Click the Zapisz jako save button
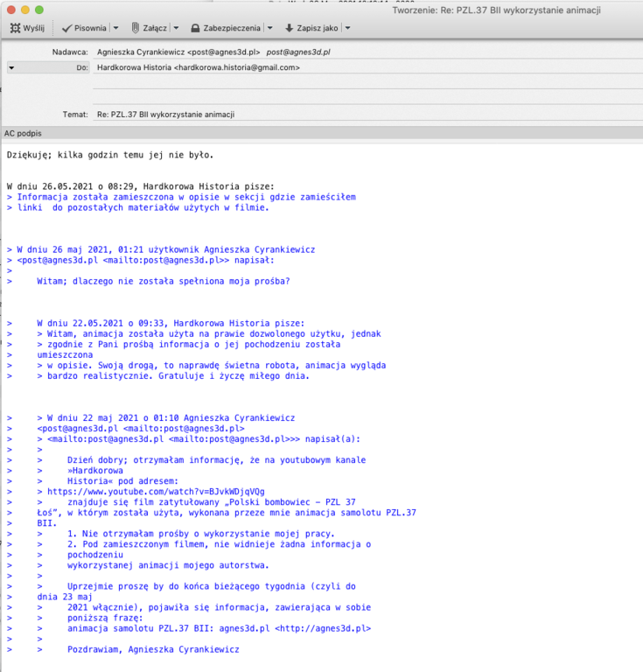Viewport: 643px width, 672px height. click(x=311, y=28)
